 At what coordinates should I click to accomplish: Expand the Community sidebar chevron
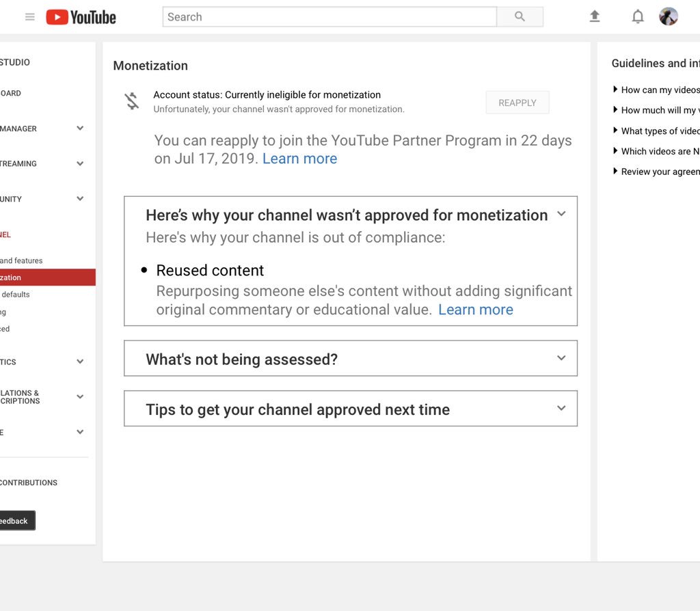[x=80, y=199]
